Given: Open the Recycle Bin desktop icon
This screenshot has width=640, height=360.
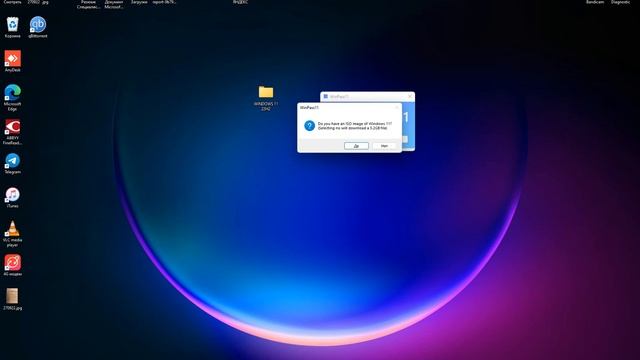Looking at the screenshot, I should (x=13, y=27).
